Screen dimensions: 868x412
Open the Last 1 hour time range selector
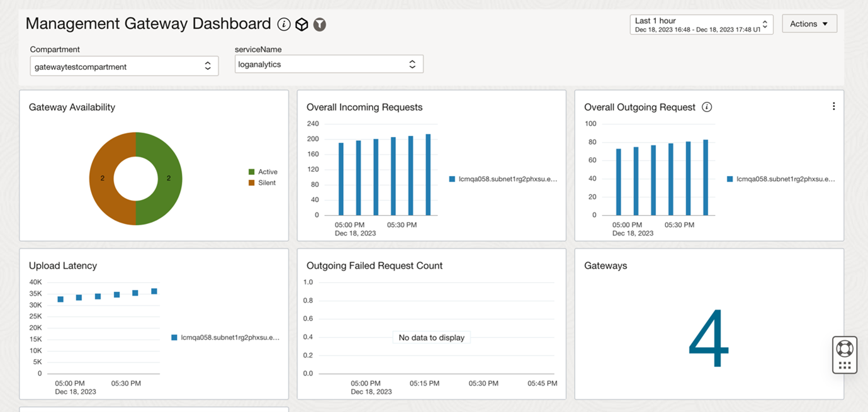[x=701, y=25]
